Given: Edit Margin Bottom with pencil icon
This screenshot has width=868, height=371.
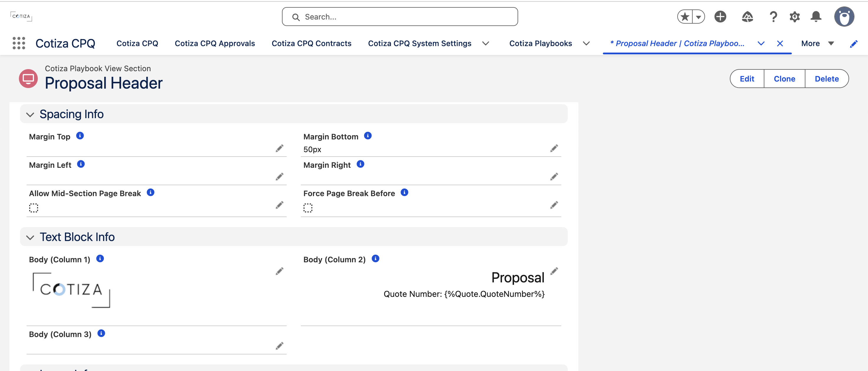Looking at the screenshot, I should coord(554,148).
